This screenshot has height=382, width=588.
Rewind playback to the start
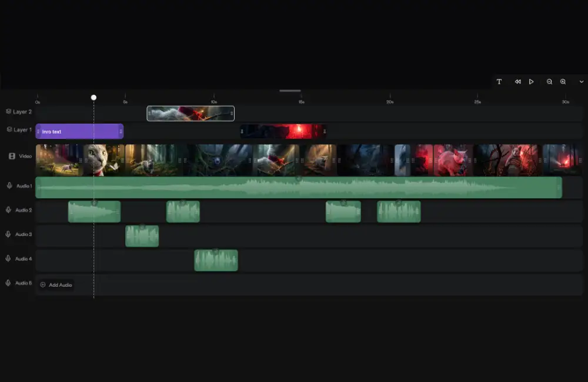[517, 82]
